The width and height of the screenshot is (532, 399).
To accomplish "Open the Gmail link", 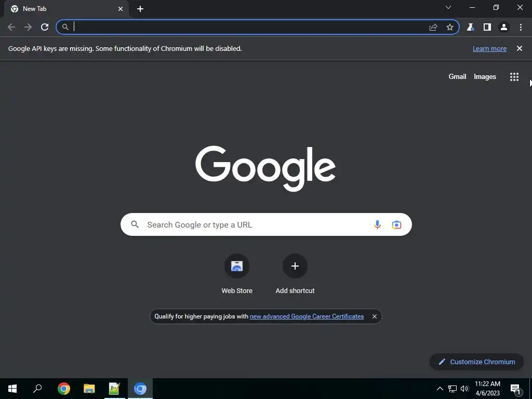I will [x=457, y=77].
